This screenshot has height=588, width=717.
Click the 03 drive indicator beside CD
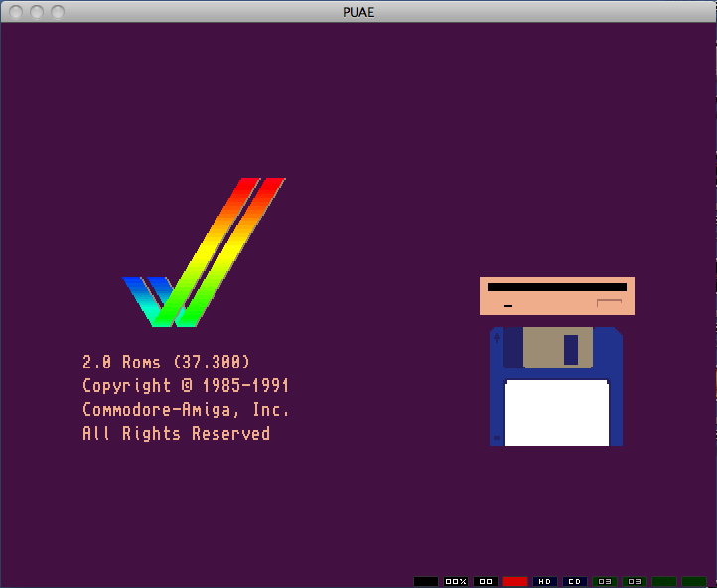(605, 582)
